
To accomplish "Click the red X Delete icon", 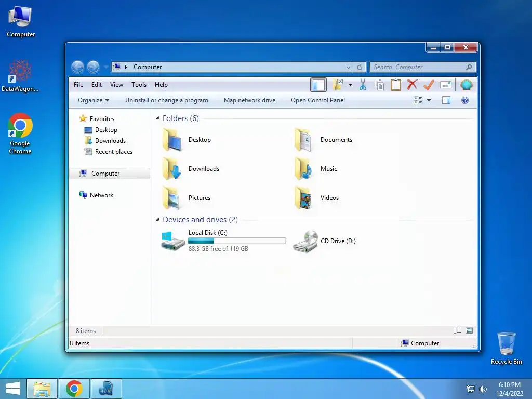I will pos(412,85).
